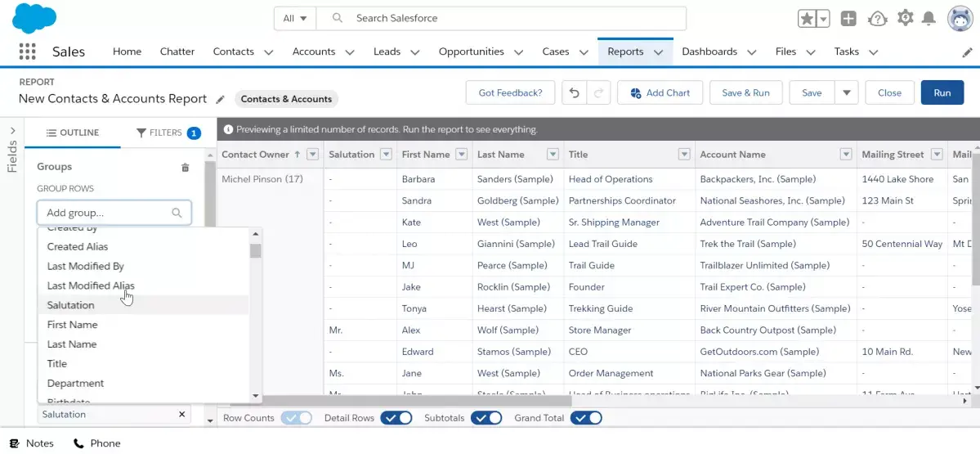Expand the Contacts tab chevron
Viewport: 980px width, 454px height.
click(269, 52)
